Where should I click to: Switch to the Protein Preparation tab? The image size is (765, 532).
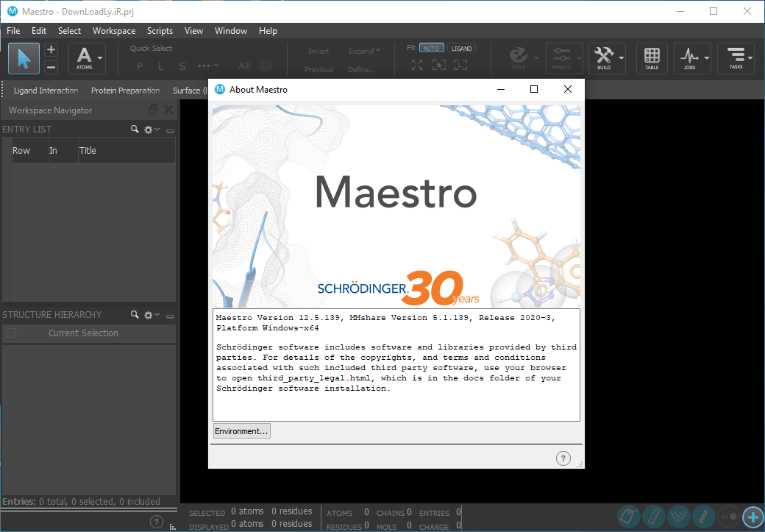pos(125,91)
